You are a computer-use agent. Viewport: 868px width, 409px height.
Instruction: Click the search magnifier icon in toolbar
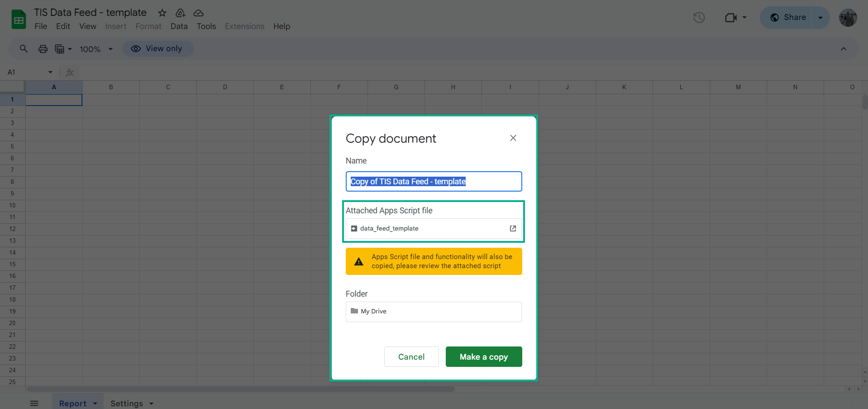click(24, 49)
